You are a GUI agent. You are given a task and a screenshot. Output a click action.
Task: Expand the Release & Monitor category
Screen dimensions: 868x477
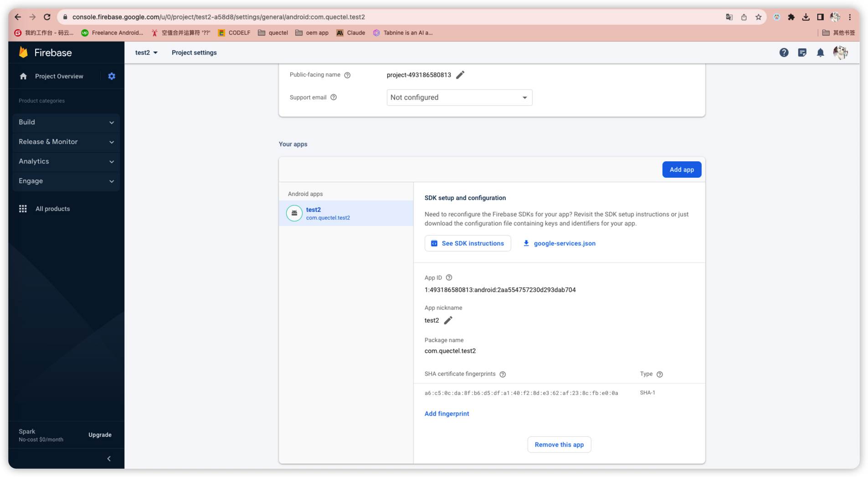[x=66, y=142]
